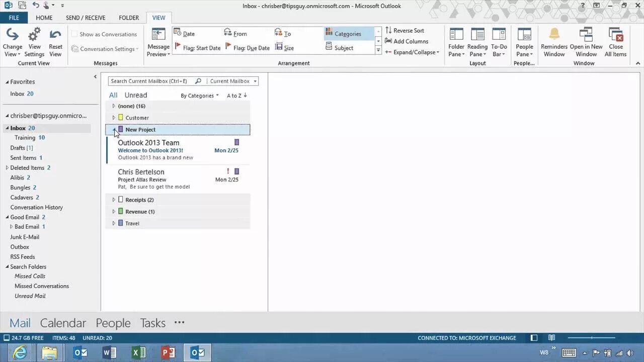Click the zoom slider in status bar
Viewport: 644px width, 362px height.
click(x=592, y=338)
